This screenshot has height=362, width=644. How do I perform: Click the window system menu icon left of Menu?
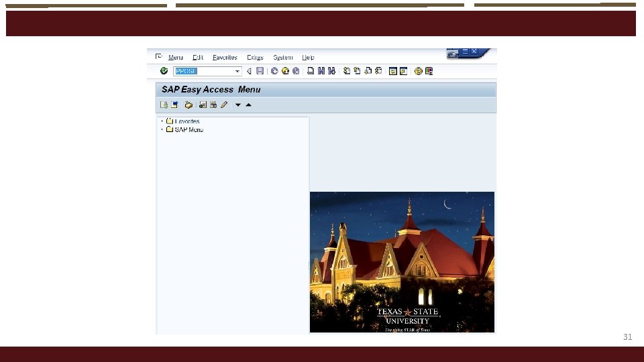159,56
